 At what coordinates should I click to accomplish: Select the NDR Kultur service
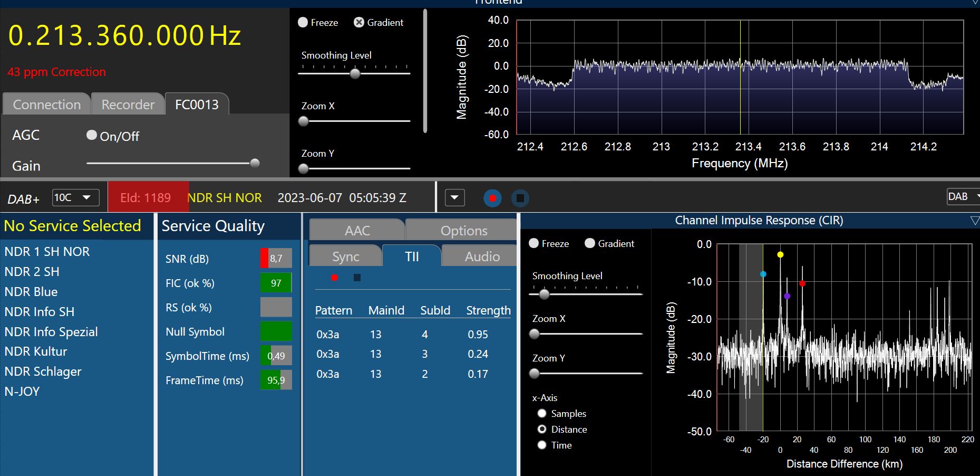[x=36, y=351]
